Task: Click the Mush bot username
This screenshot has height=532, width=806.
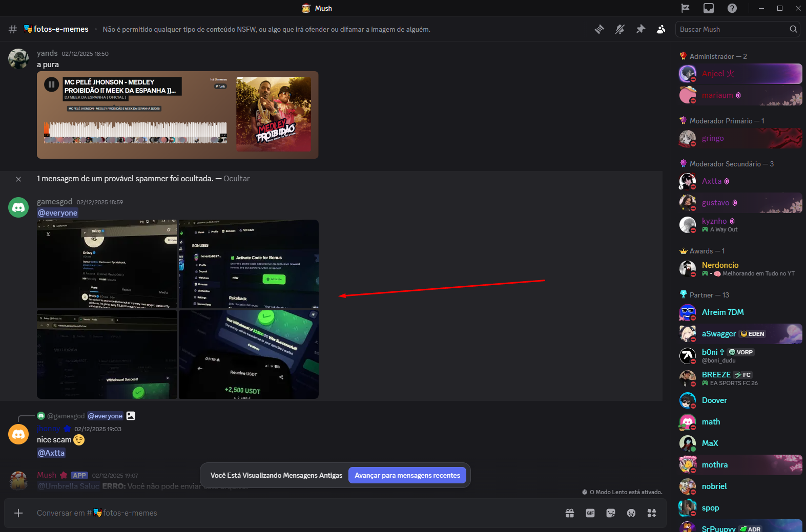Action: (47, 475)
